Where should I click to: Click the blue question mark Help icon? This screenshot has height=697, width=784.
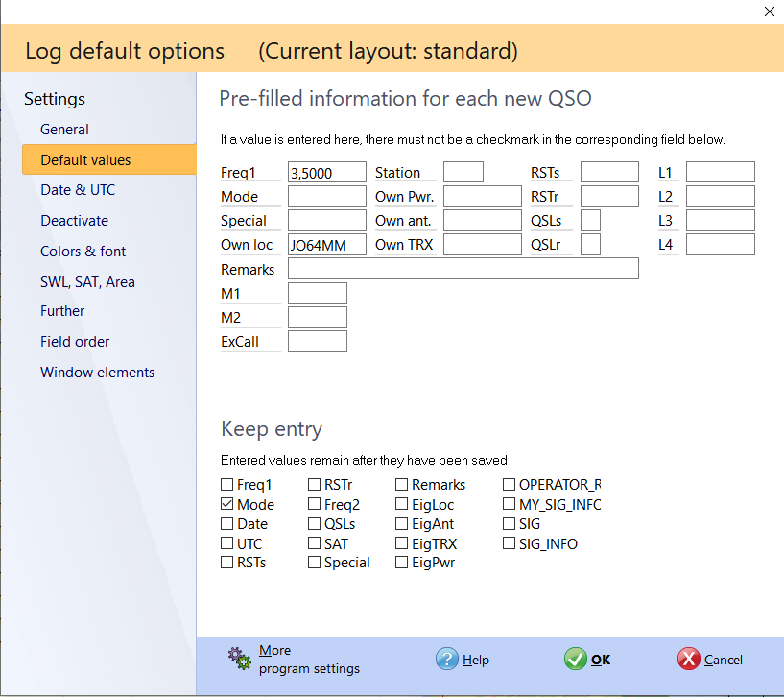[446, 659]
